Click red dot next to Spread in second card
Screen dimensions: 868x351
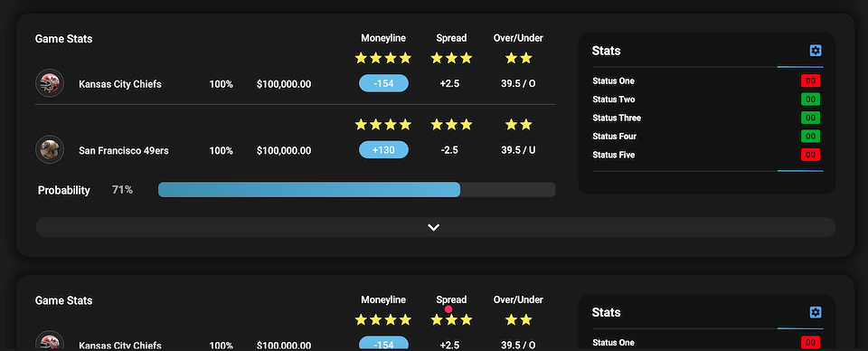pyautogui.click(x=448, y=309)
